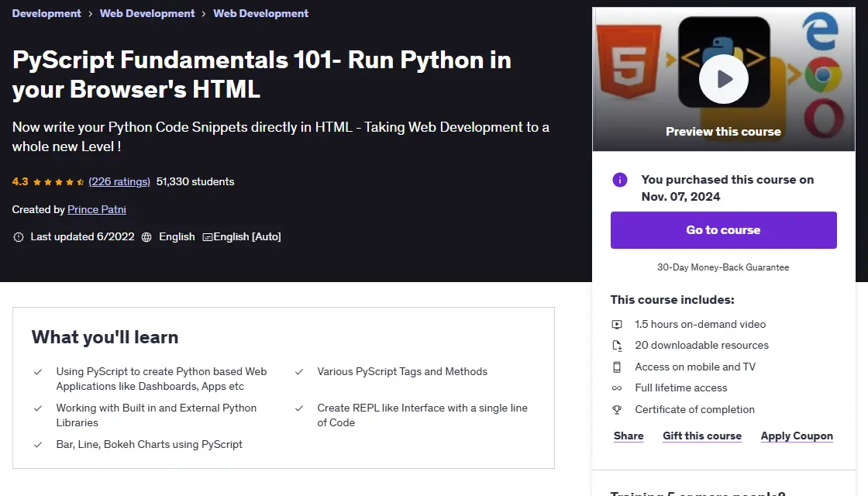Click checkmark beside 'Bar, Line, Bokeh Charts'

pyautogui.click(x=38, y=445)
